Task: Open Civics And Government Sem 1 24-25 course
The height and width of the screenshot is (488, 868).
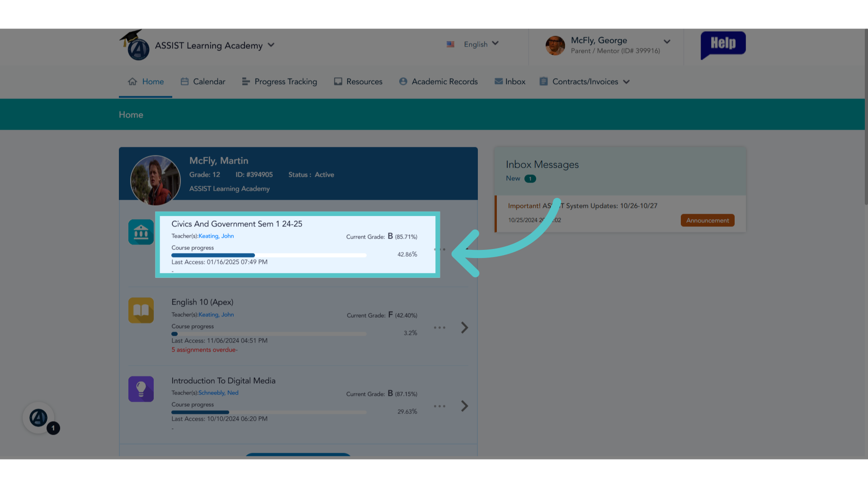Action: click(237, 224)
